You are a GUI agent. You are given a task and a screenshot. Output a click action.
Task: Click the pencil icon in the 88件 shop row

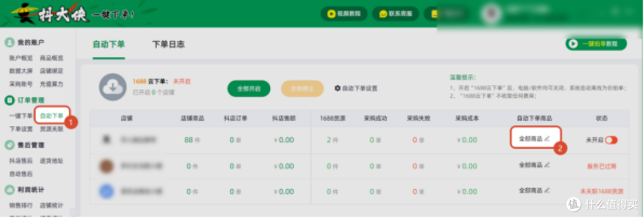coord(547,139)
